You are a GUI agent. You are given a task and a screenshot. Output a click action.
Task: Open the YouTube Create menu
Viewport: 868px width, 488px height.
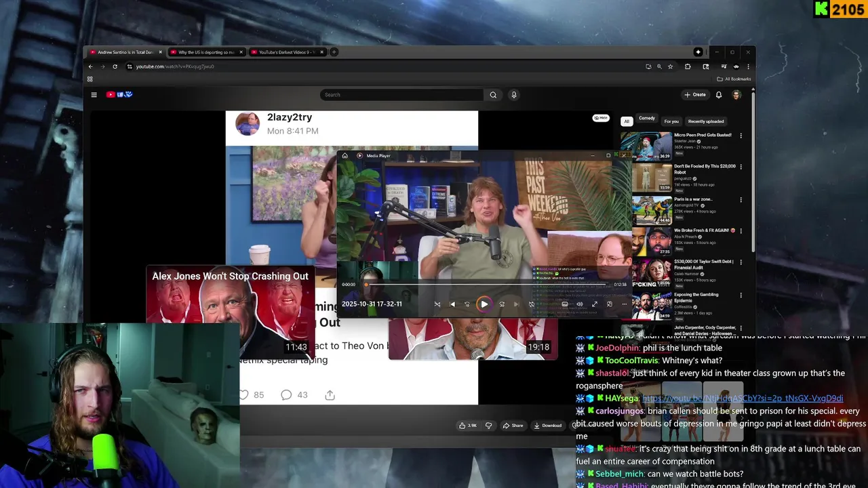[695, 95]
